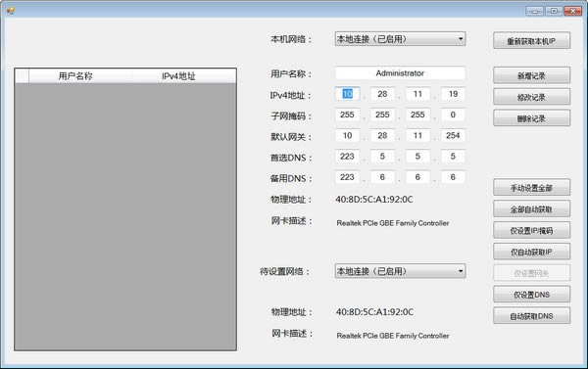The height and width of the screenshot is (369, 588).
Task: Click the 首选DNS label
Action: point(291,159)
